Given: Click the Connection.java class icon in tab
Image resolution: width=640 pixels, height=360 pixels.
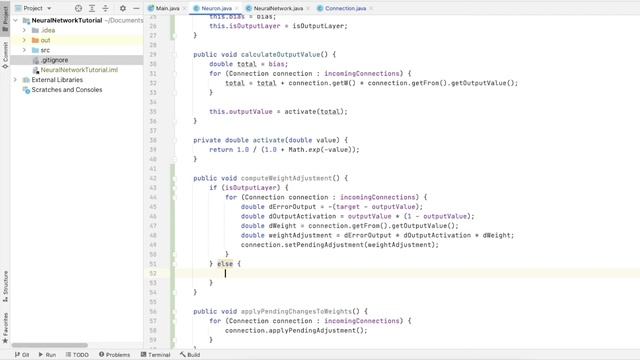Looking at the screenshot, I should point(320,8).
